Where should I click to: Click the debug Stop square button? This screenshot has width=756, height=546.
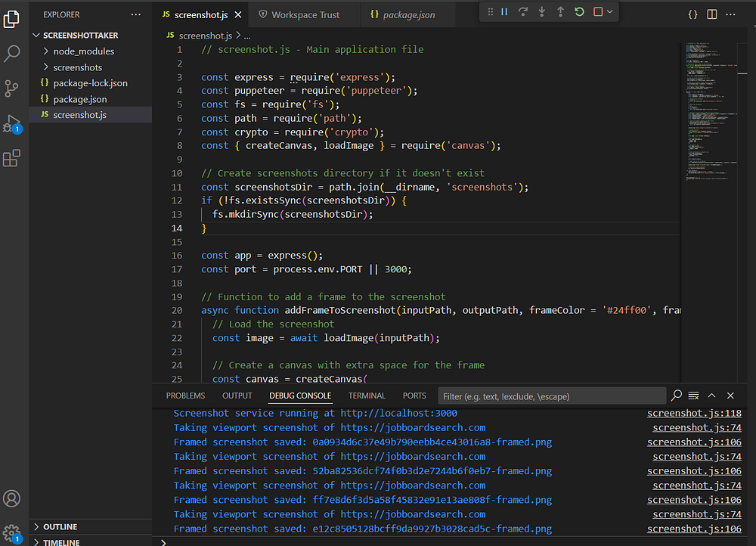coord(598,12)
